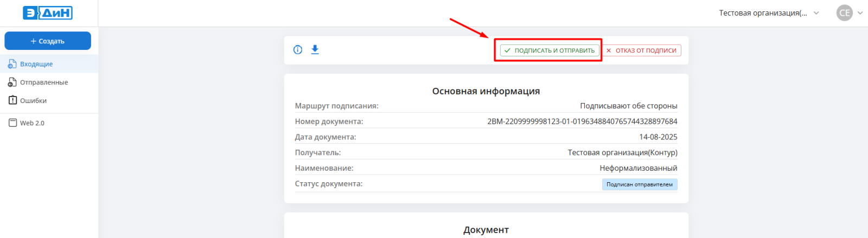The image size is (868, 238).
Task: Click Отказ от подписи button
Action: [641, 50]
